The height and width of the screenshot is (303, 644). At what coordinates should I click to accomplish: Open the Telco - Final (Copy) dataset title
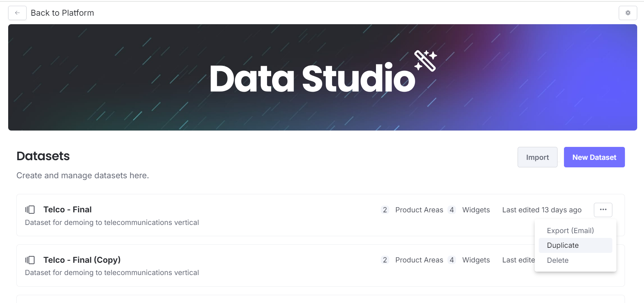click(x=82, y=260)
